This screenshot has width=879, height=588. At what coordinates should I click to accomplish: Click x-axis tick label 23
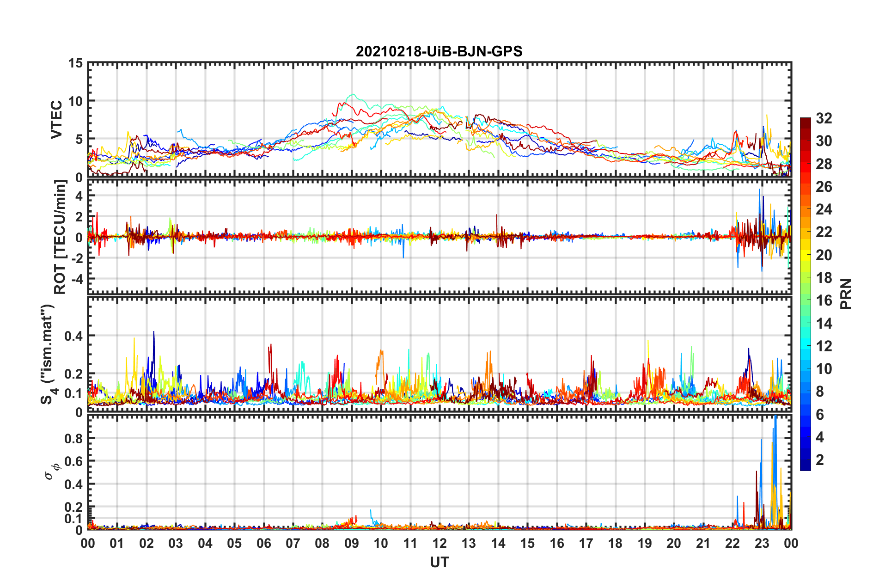point(762,543)
